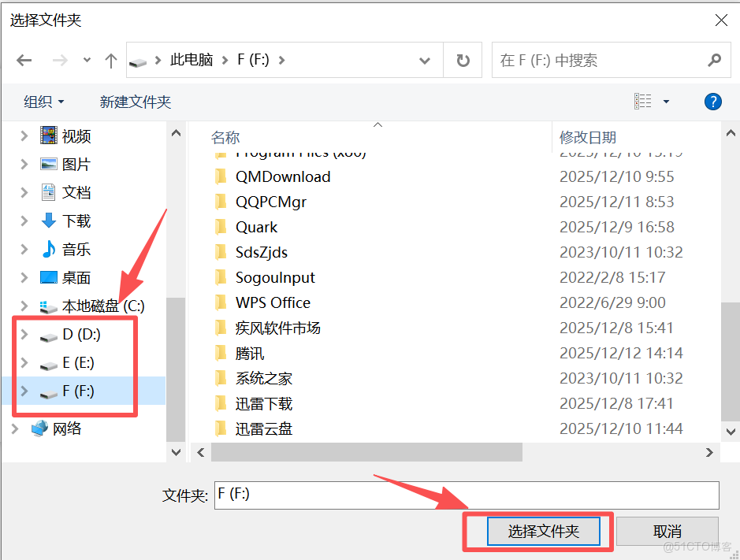
Task: Create a new folder via 新建文件夹
Action: point(135,101)
